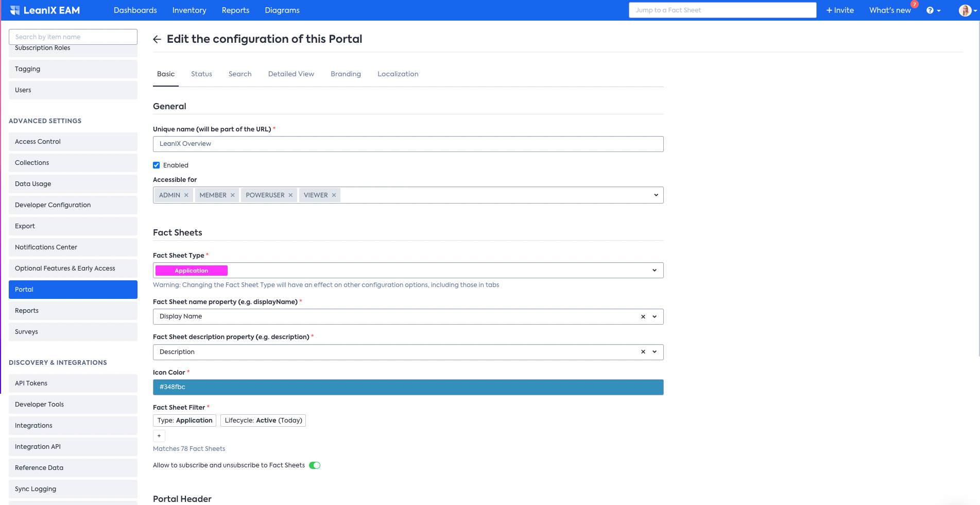Open Diagrams in top navigation

282,10
